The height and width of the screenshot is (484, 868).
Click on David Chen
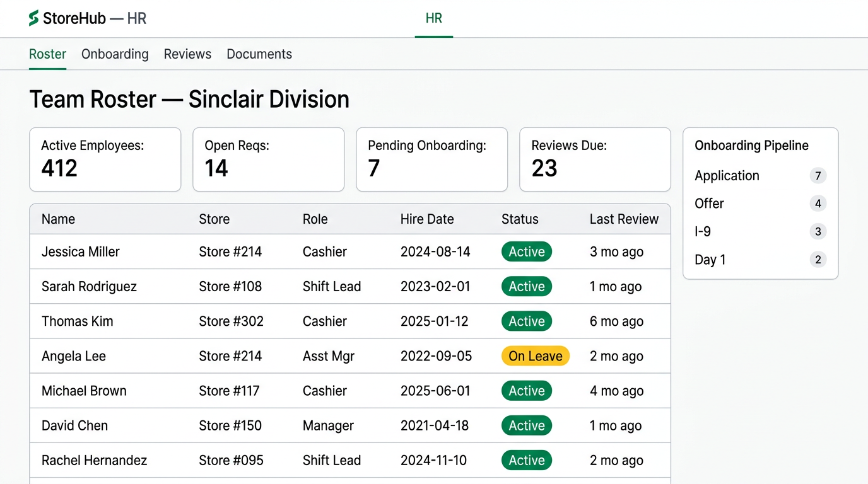tap(74, 425)
